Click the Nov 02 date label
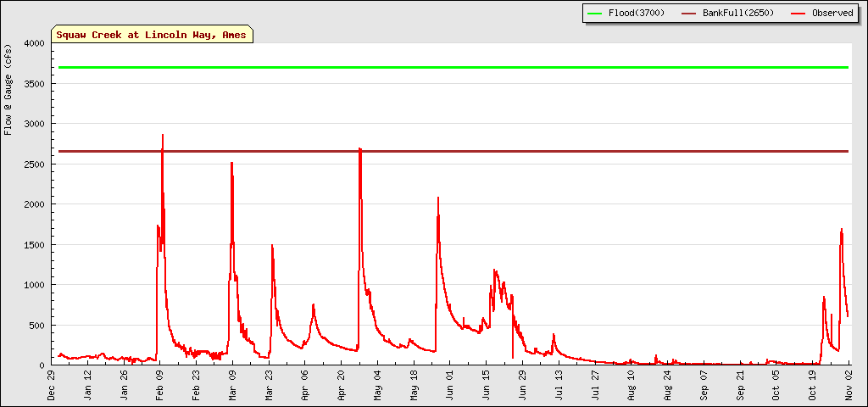Viewport: 868px width, 407px height. tap(849, 386)
